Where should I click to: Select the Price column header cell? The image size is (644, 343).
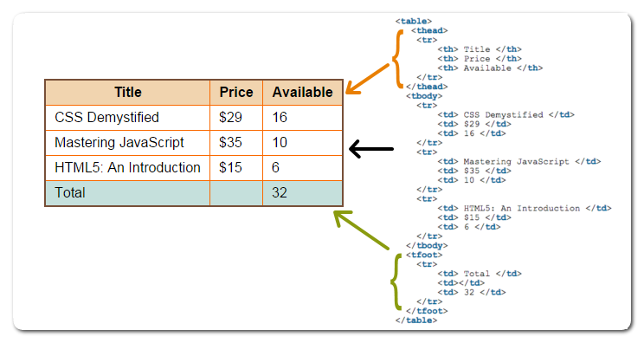coord(236,93)
